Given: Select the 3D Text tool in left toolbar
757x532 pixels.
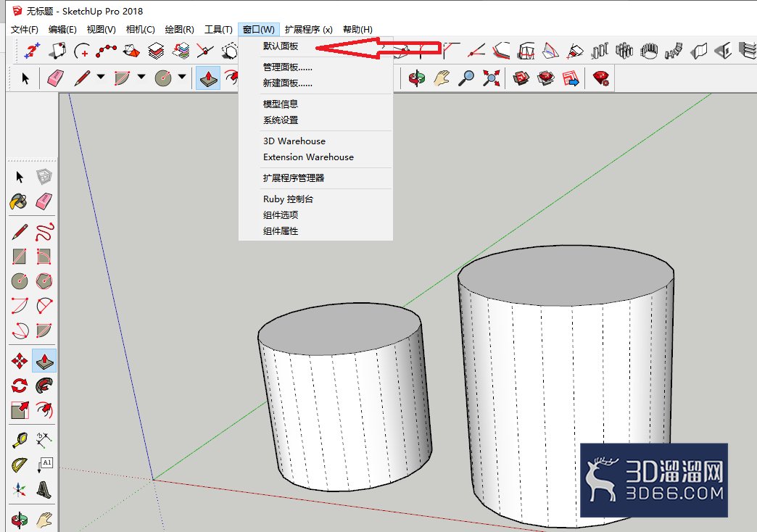Looking at the screenshot, I should click(44, 490).
